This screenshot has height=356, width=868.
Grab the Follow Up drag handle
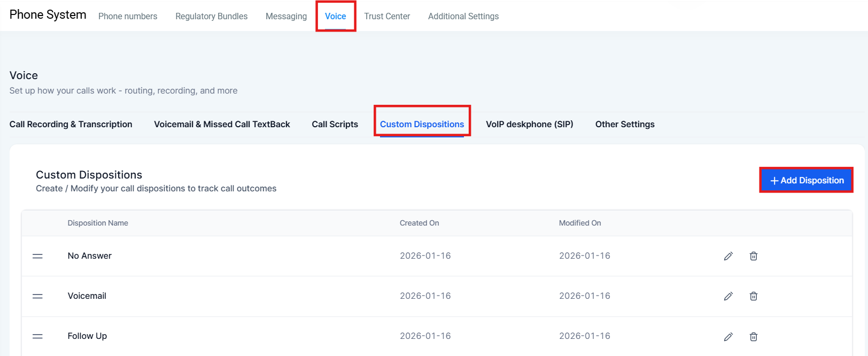click(37, 336)
